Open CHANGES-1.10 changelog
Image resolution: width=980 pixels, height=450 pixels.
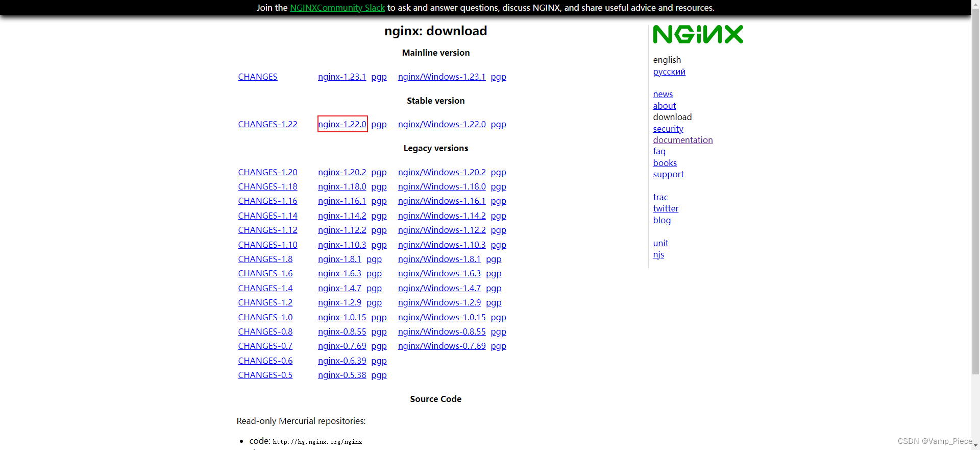[x=267, y=245]
